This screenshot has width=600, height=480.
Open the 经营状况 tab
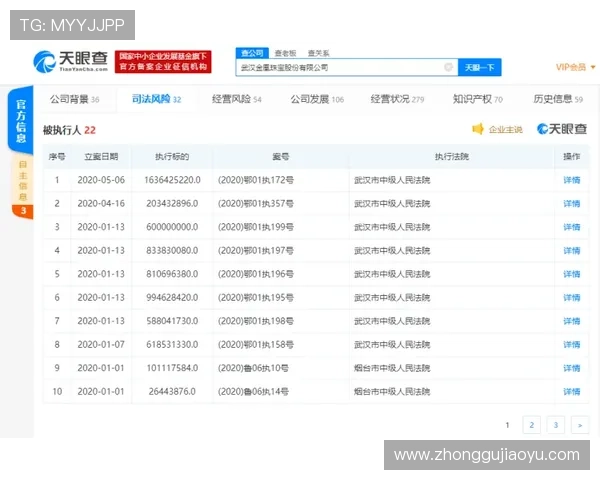pyautogui.click(x=397, y=99)
